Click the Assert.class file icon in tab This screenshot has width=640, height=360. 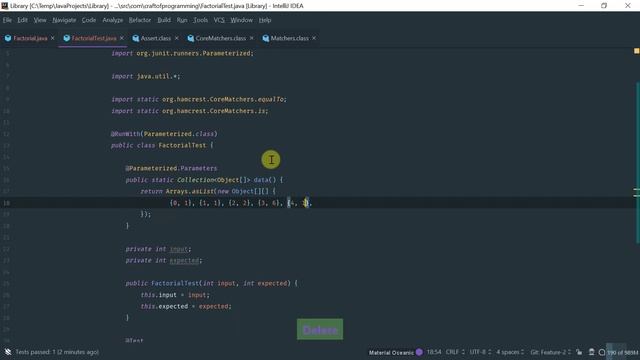(x=136, y=38)
